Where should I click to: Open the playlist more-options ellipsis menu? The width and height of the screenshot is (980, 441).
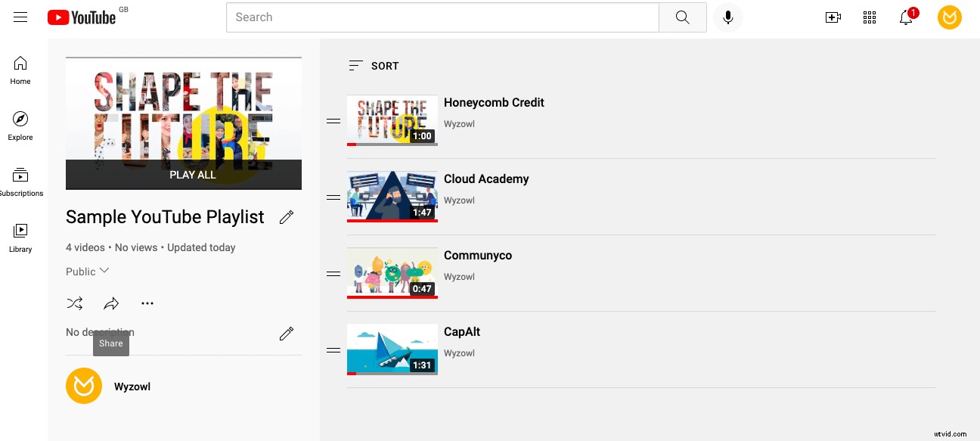pyautogui.click(x=147, y=303)
